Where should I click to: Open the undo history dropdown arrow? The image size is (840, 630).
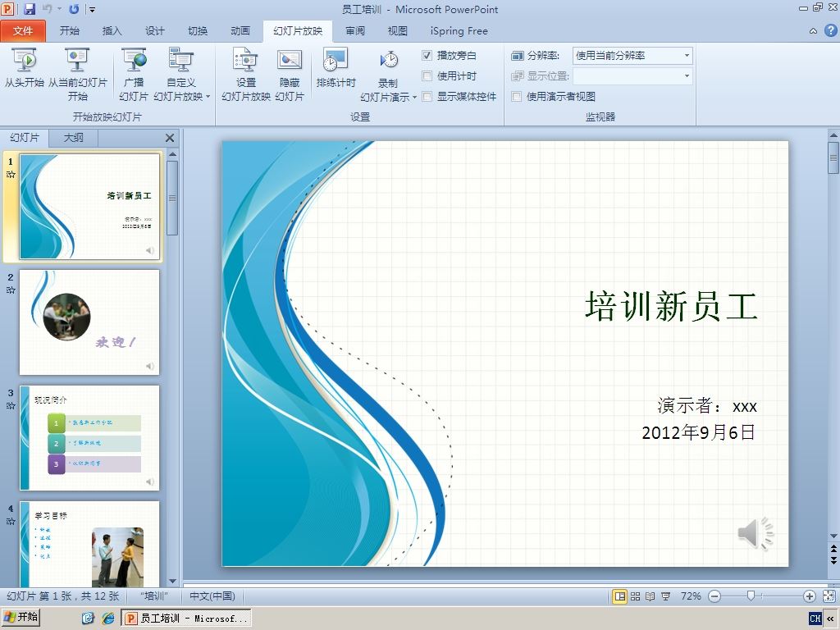pyautogui.click(x=59, y=9)
